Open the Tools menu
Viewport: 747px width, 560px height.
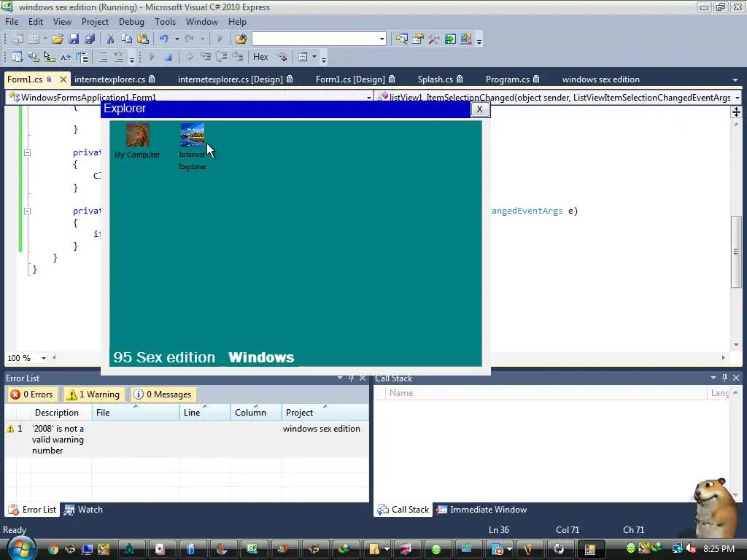(166, 22)
